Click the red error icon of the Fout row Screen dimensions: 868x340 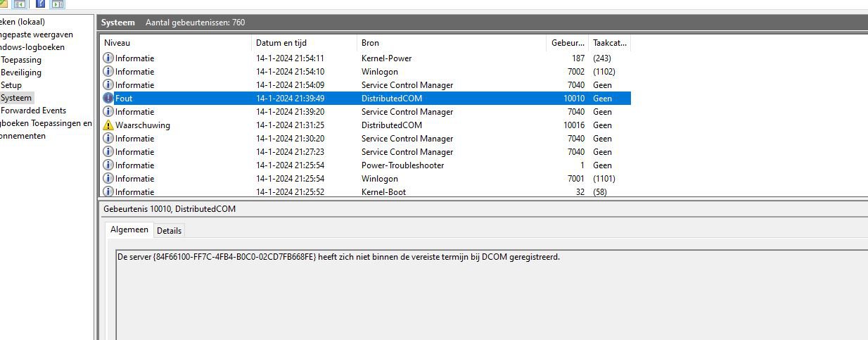[x=108, y=99]
